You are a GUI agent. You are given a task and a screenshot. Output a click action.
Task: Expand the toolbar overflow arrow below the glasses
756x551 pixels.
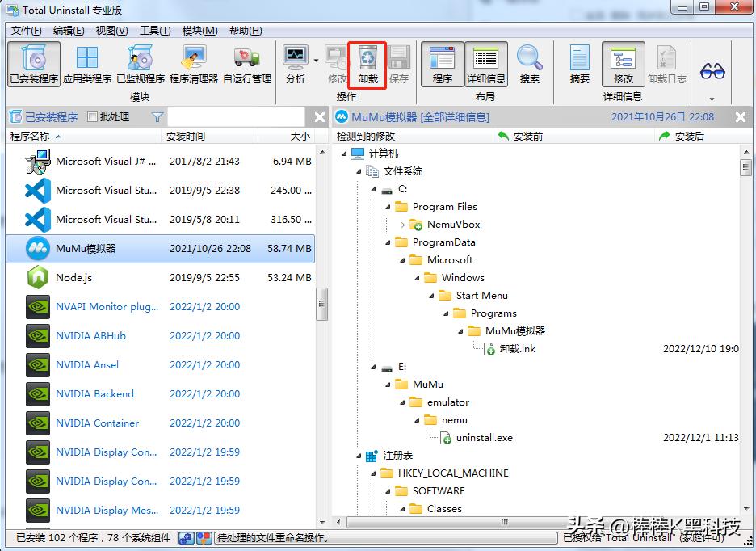(x=712, y=99)
